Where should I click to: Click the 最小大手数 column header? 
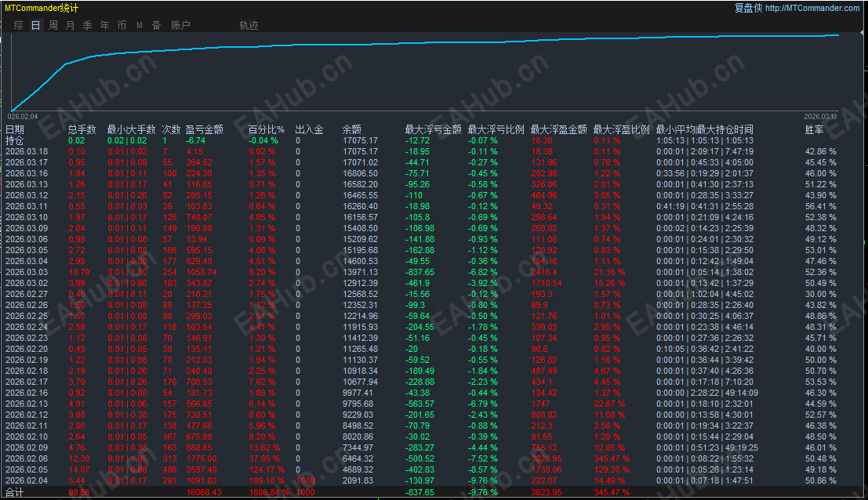click(131, 129)
